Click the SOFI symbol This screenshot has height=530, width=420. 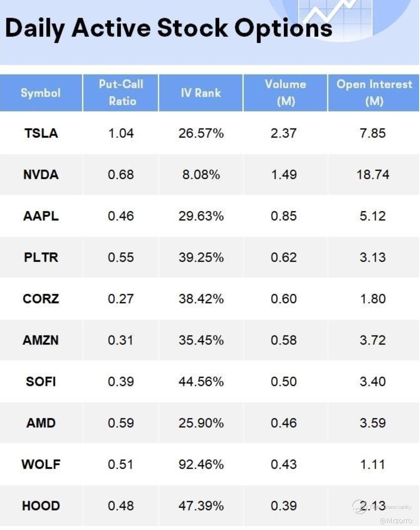click(41, 382)
